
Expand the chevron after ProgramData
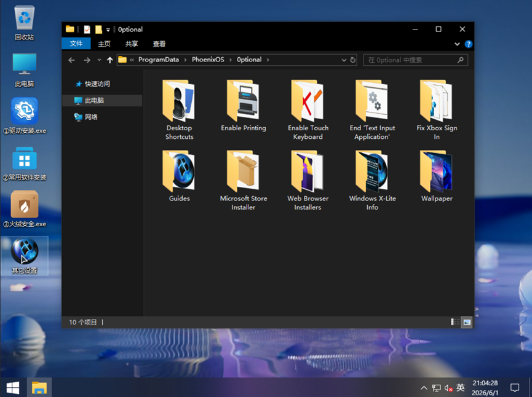click(x=185, y=60)
